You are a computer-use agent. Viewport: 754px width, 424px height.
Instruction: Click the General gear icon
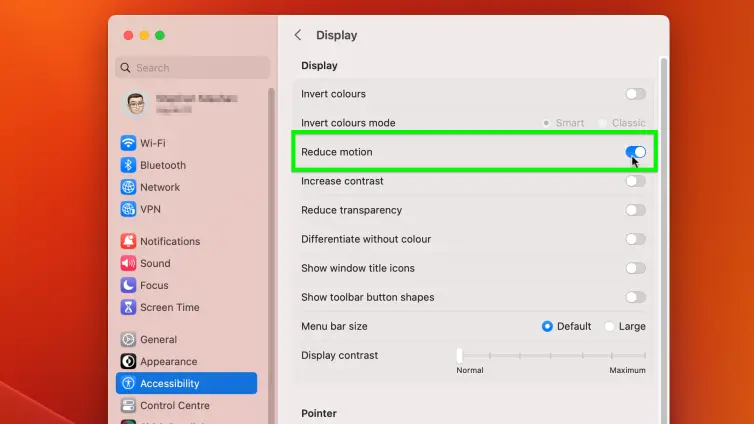click(128, 339)
